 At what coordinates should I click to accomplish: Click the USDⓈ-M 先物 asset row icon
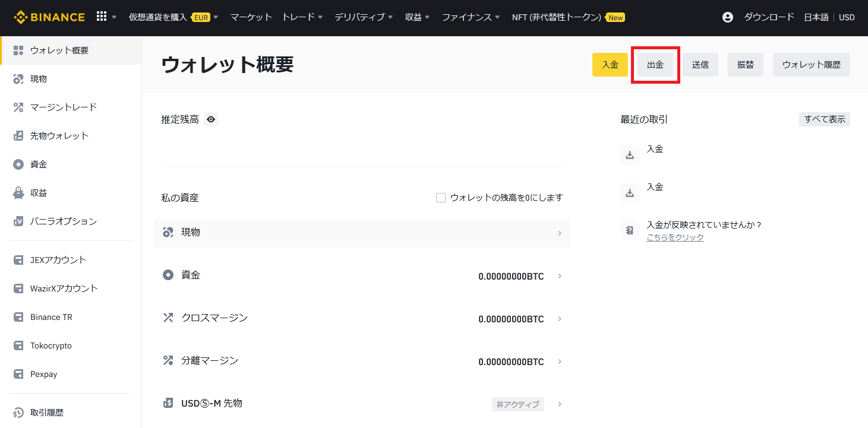pyautogui.click(x=168, y=403)
